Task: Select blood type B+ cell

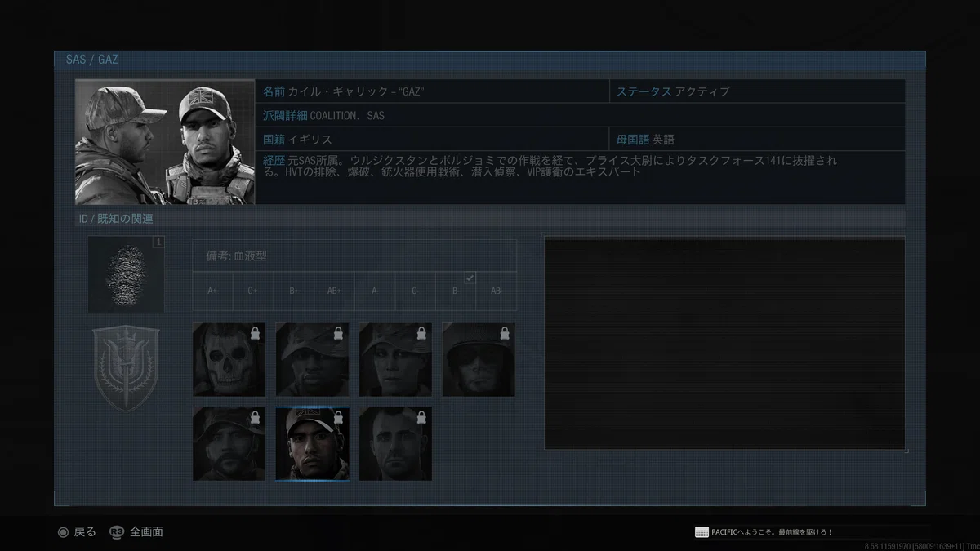Action: (x=294, y=291)
